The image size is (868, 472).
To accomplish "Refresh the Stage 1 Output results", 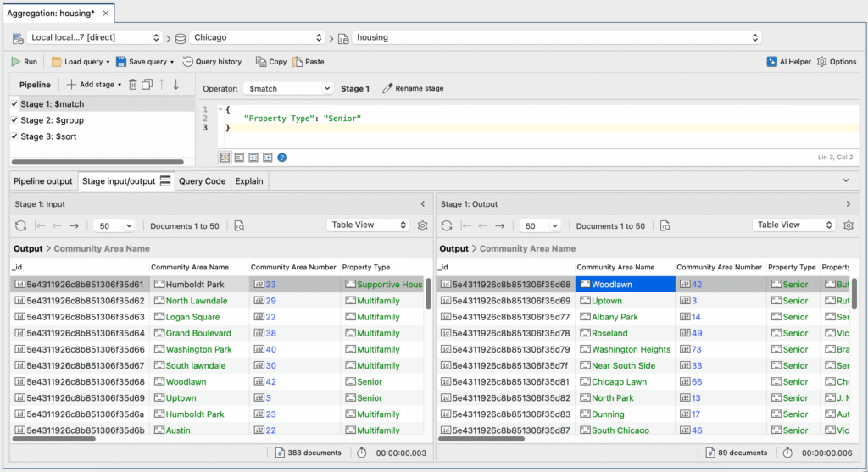I will point(447,225).
